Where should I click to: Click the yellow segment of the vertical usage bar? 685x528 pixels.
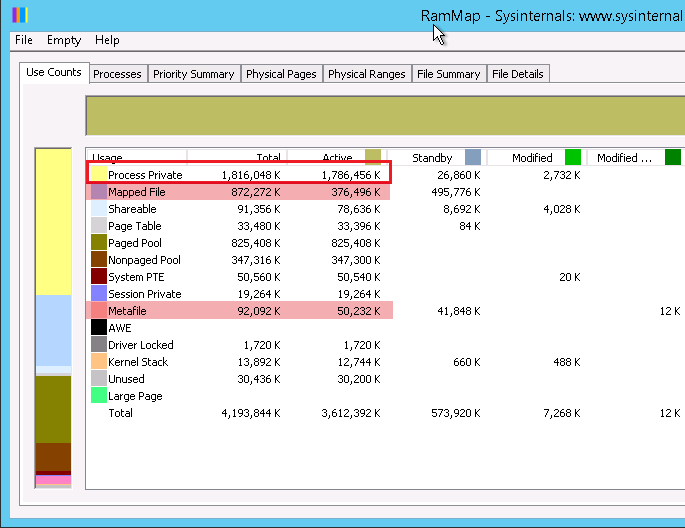53,222
